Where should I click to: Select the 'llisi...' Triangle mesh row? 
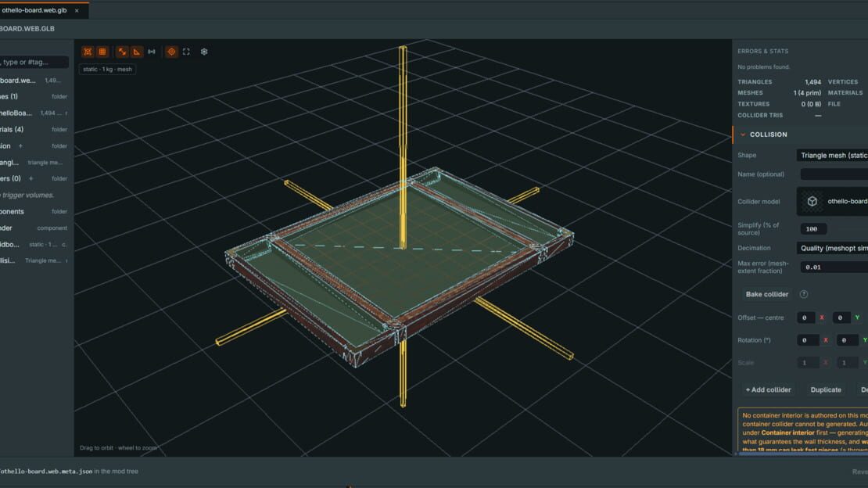click(x=34, y=260)
